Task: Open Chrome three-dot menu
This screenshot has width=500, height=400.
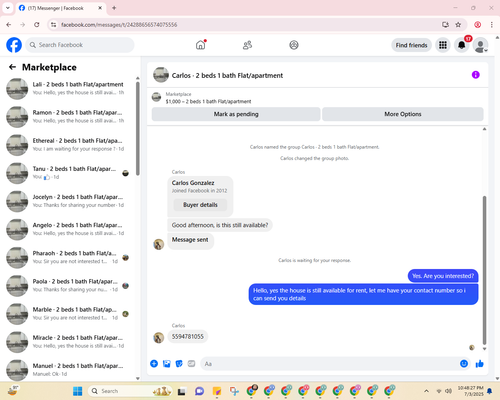Action: pos(492,25)
